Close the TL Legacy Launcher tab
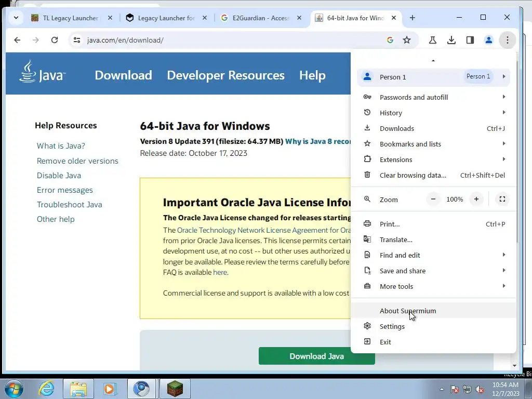 (110, 18)
